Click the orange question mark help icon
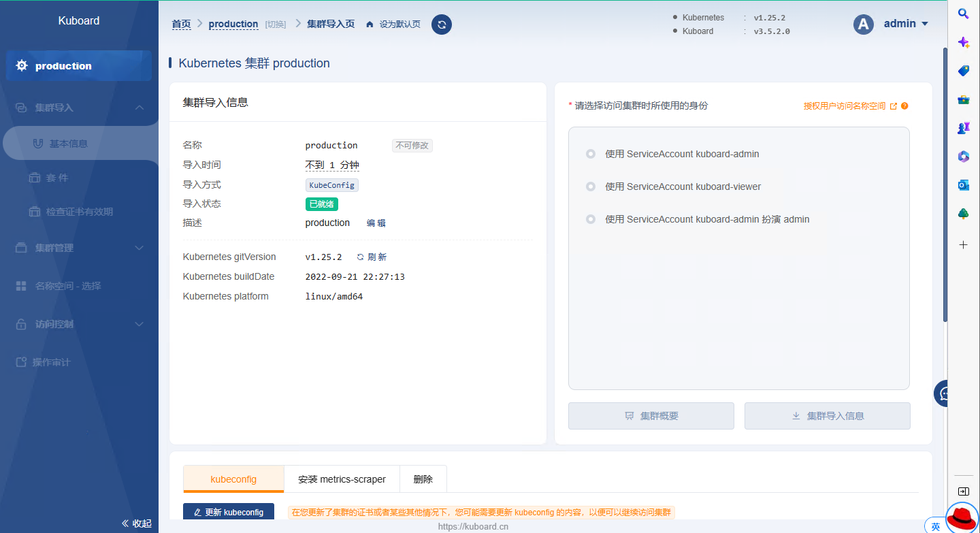 (904, 106)
